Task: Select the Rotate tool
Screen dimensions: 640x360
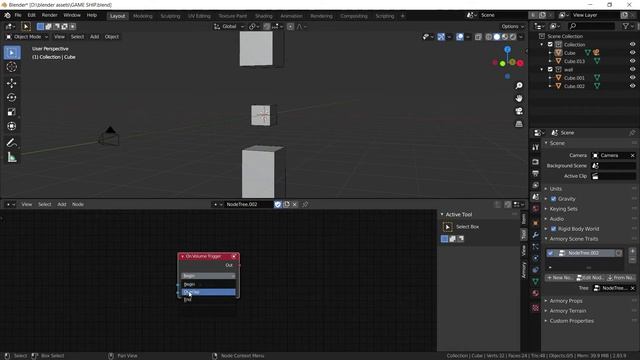Action: 12,98
